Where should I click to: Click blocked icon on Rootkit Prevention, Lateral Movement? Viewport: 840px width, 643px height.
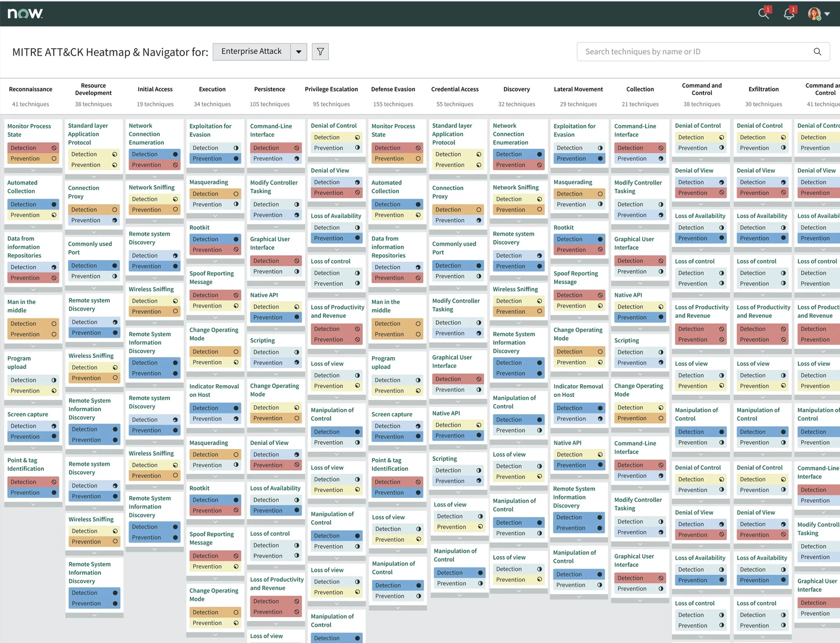(600, 250)
